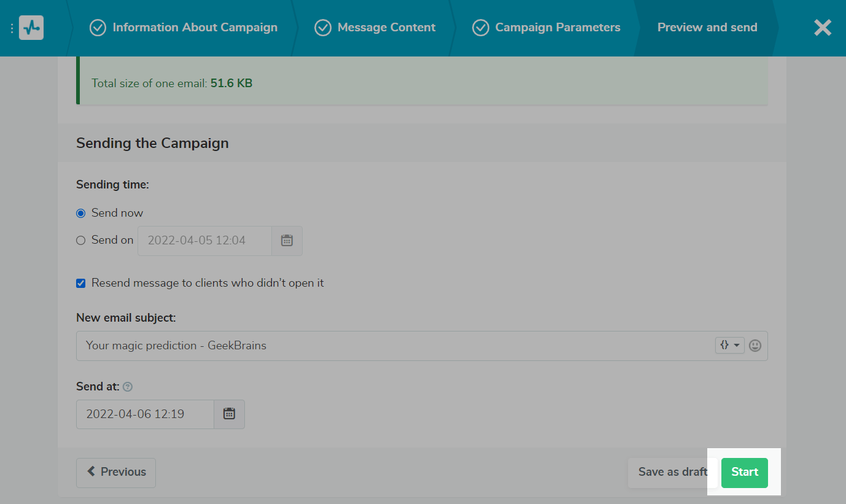Viewport: 846px width, 504px height.
Task: Select the Send now radio option
Action: click(80, 214)
